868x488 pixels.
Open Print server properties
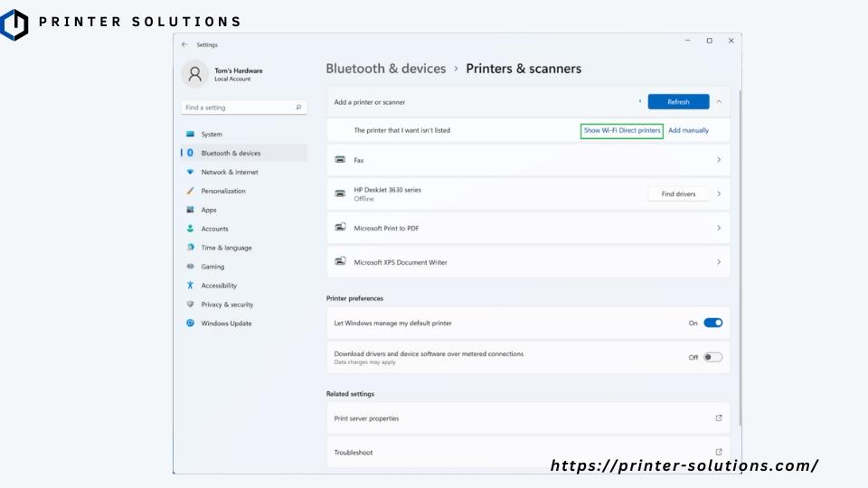coord(528,418)
